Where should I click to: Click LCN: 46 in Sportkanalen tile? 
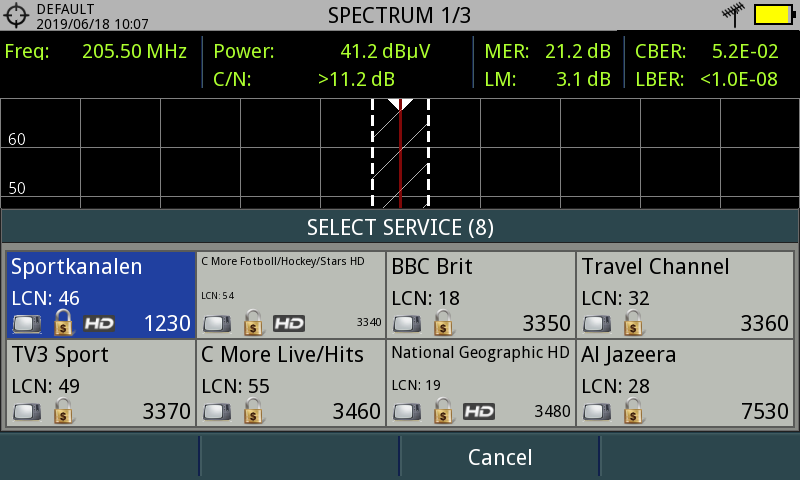click(45, 298)
